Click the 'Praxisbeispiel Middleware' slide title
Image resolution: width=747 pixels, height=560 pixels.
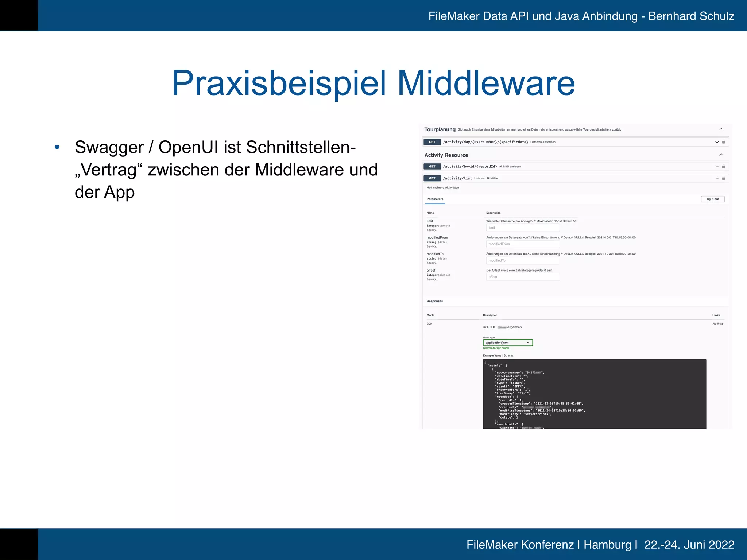pos(373,83)
